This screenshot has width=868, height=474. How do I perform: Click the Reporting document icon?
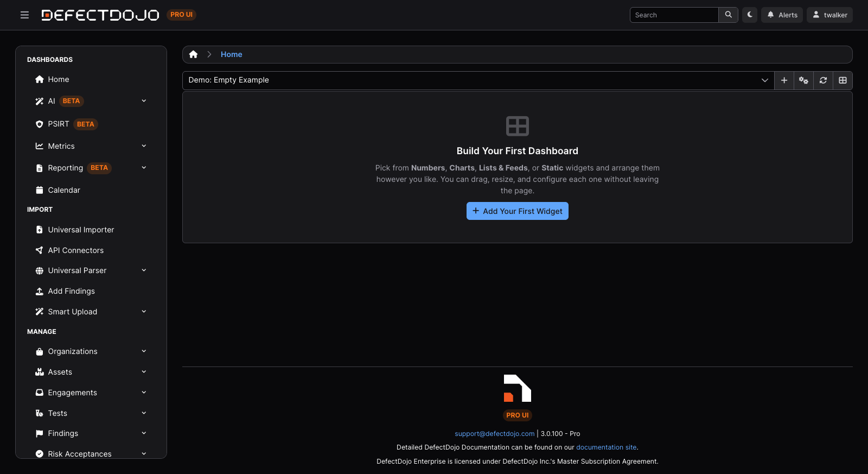(39, 168)
